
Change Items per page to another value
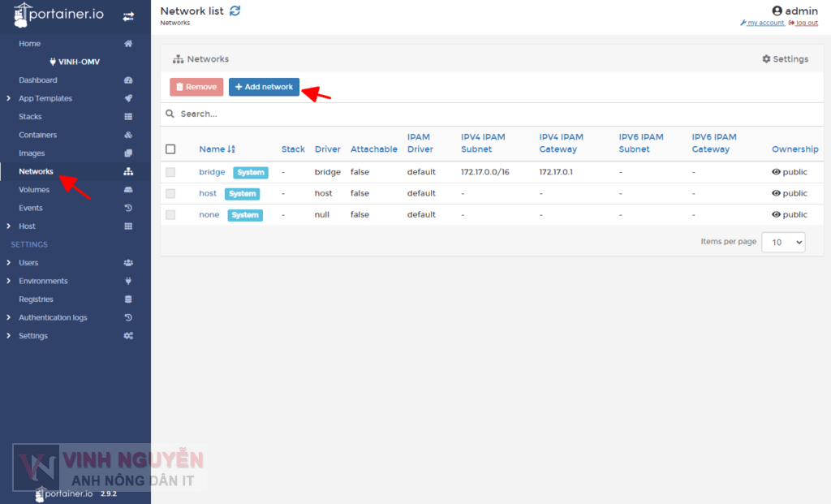pyautogui.click(x=782, y=241)
